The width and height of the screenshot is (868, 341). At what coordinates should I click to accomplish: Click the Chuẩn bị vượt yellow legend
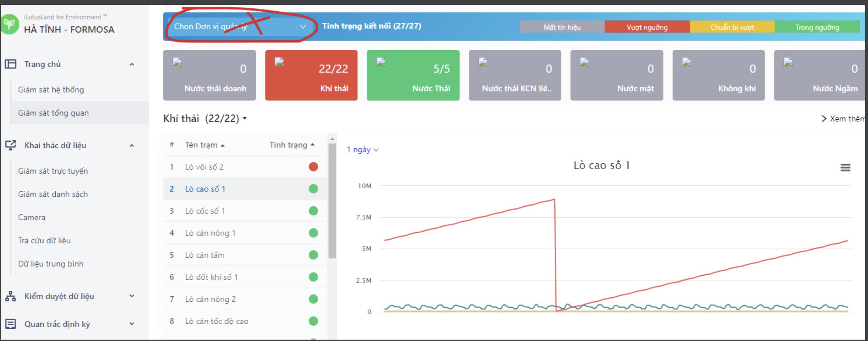pos(732,27)
